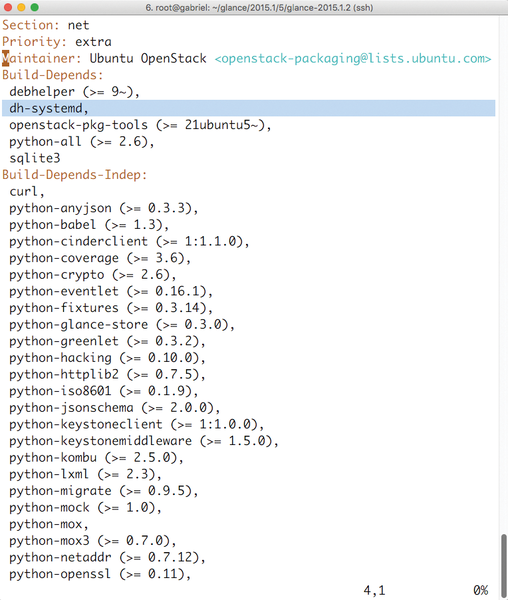Screen dimensions: 508x600
Task: Click the openstack-packaging email address
Action: click(353, 59)
